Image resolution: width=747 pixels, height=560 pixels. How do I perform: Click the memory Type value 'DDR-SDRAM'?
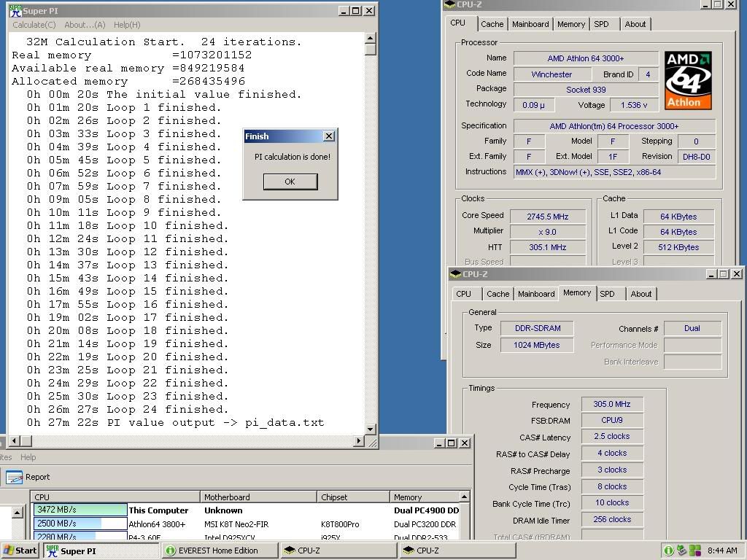point(538,328)
